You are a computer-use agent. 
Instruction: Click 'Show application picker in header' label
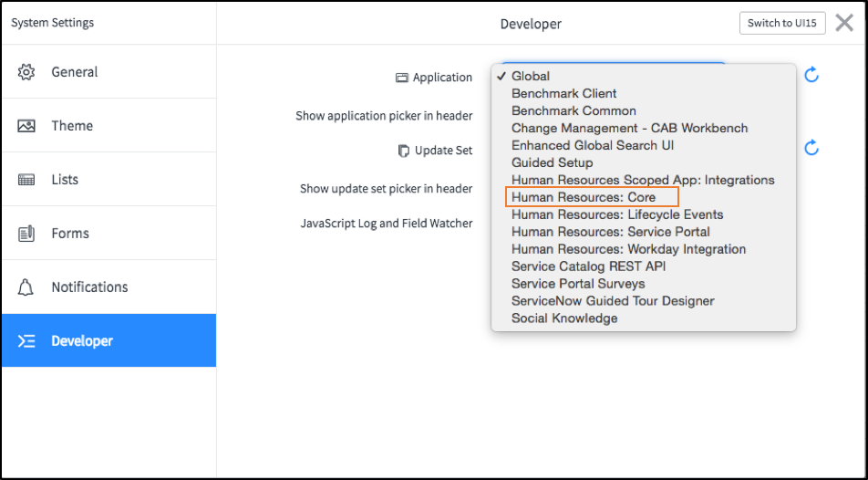(x=384, y=116)
